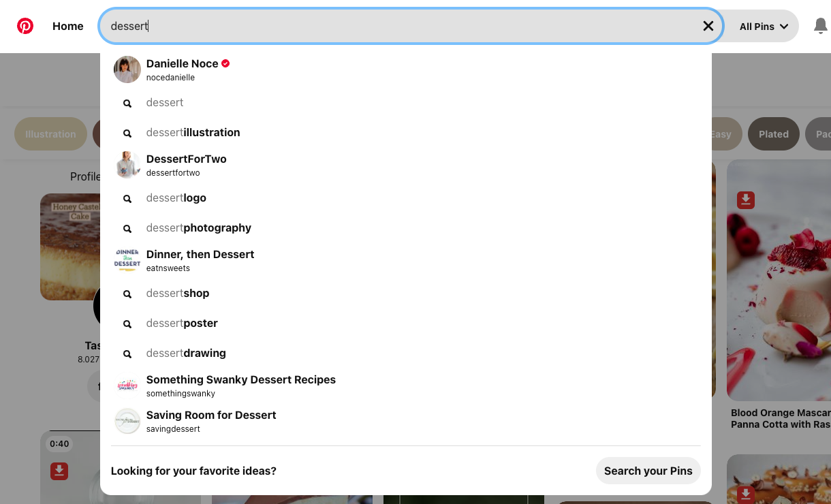Screen dimensions: 831x504
Task: Click magnifier icon beside 'dessert drawing'
Action: (127, 354)
